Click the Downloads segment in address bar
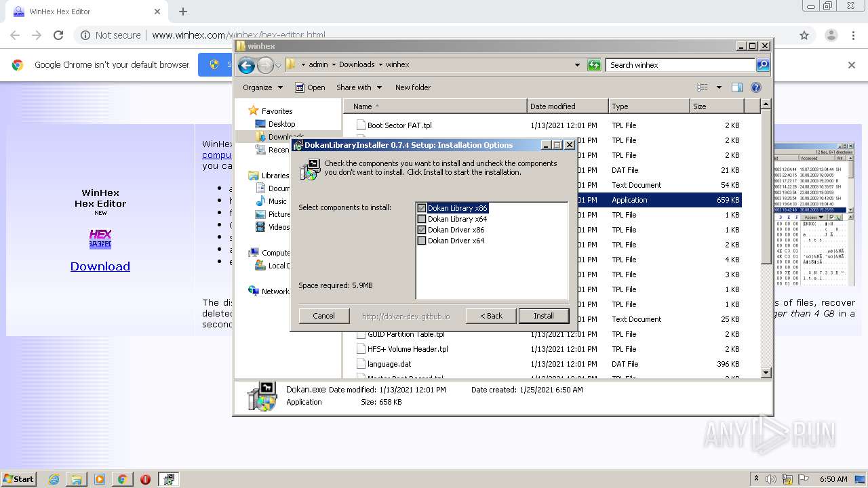The height and width of the screenshot is (488, 868). (x=357, y=65)
